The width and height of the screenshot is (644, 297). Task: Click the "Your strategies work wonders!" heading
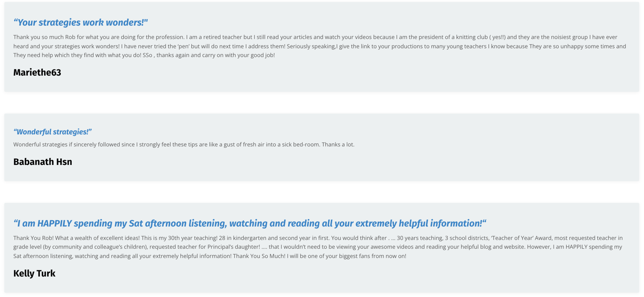[81, 23]
